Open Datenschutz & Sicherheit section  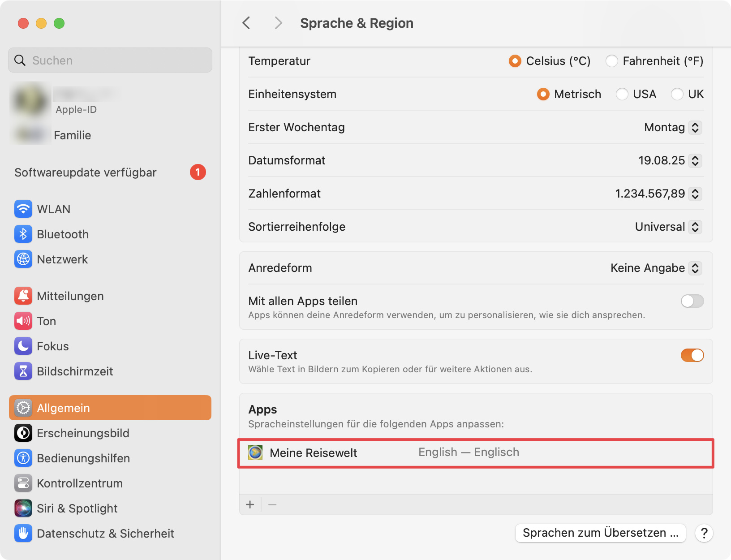[x=105, y=534]
